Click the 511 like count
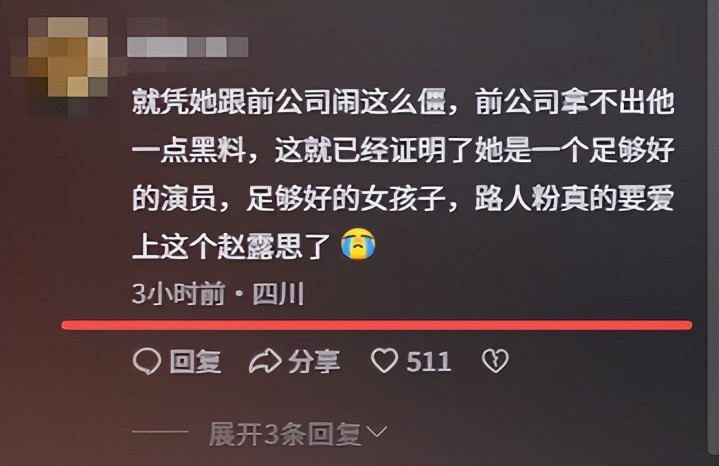 429,361
